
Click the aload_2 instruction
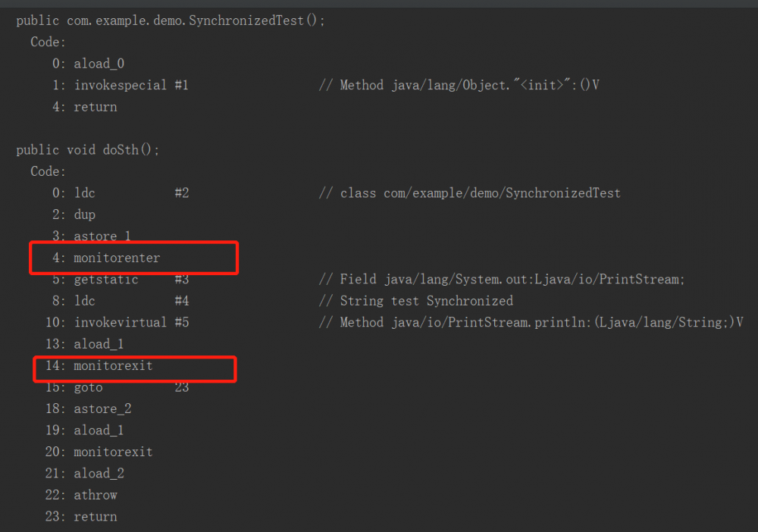99,474
